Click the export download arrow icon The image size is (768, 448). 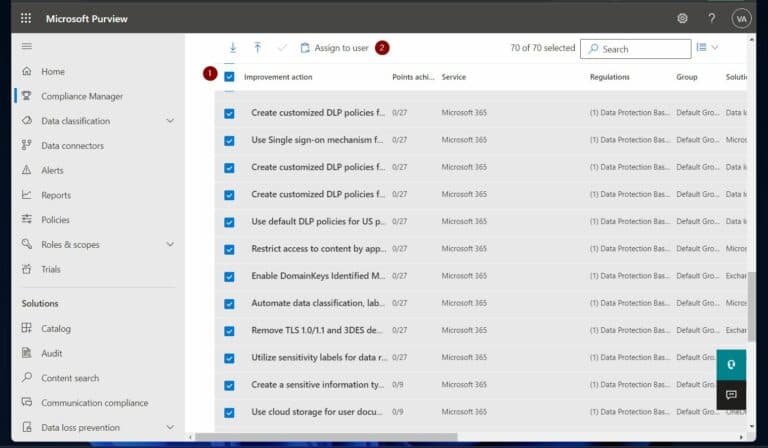coord(233,47)
